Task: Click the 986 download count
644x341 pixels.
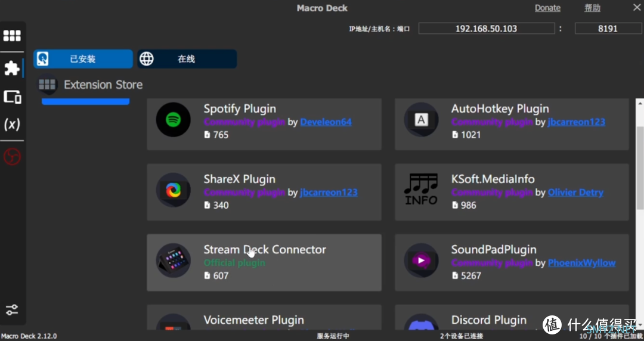Action: pos(469,205)
